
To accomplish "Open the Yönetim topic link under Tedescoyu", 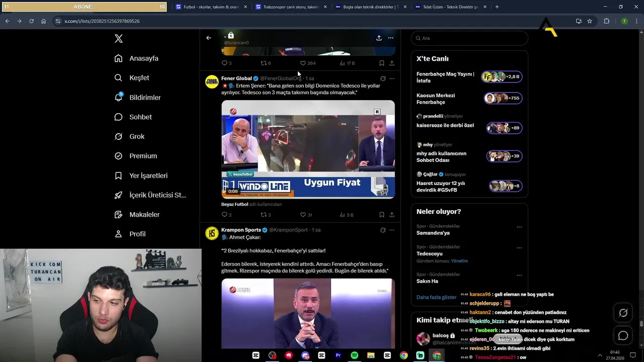I will [459, 261].
